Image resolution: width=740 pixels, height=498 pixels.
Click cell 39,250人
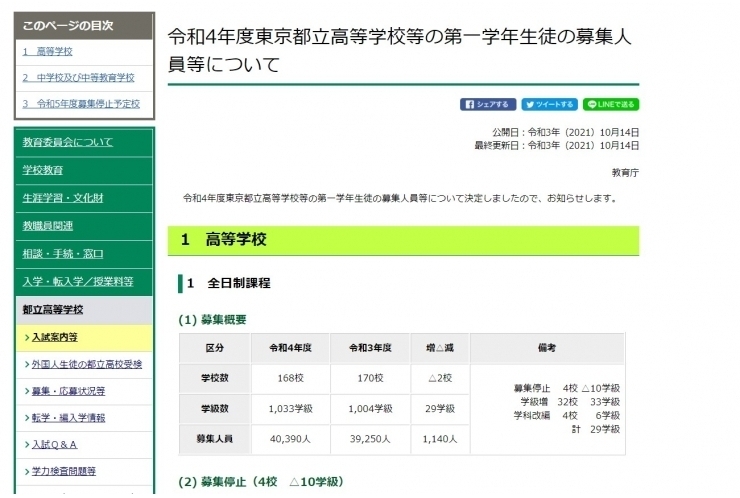pyautogui.click(x=370, y=439)
